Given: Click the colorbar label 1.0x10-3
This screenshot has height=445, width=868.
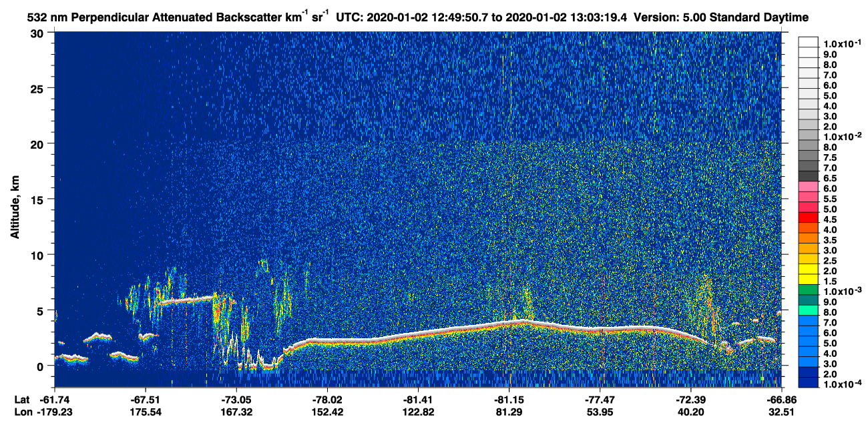Looking at the screenshot, I should pyautogui.click(x=841, y=292).
